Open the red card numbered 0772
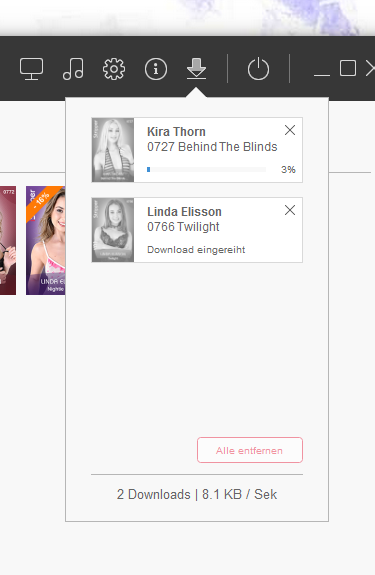This screenshot has height=575, width=375. pyautogui.click(x=8, y=240)
